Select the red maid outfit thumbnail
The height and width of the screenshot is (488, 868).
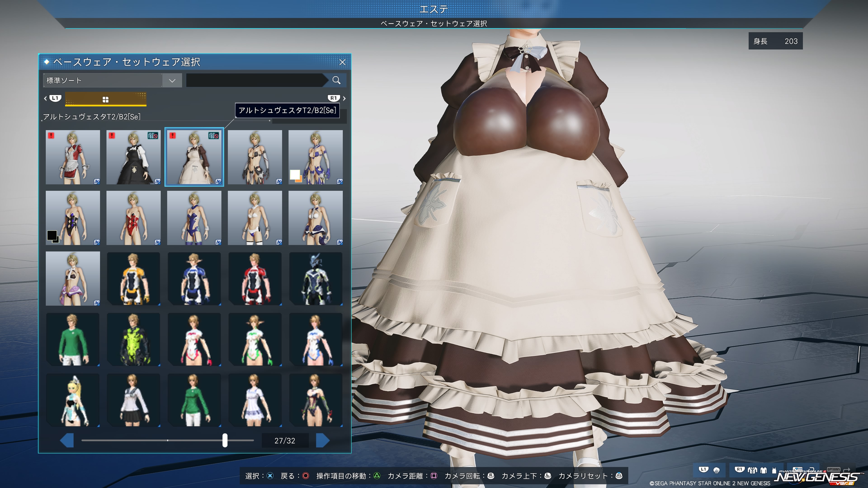(x=73, y=157)
